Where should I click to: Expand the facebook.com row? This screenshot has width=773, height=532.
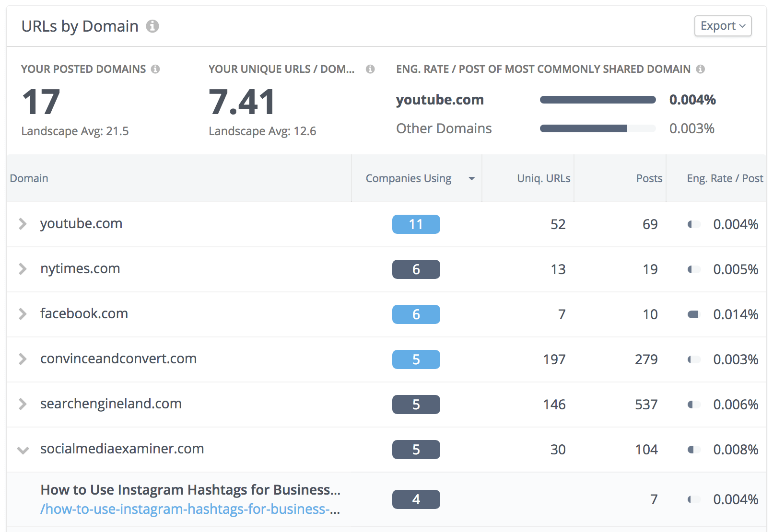pyautogui.click(x=23, y=314)
